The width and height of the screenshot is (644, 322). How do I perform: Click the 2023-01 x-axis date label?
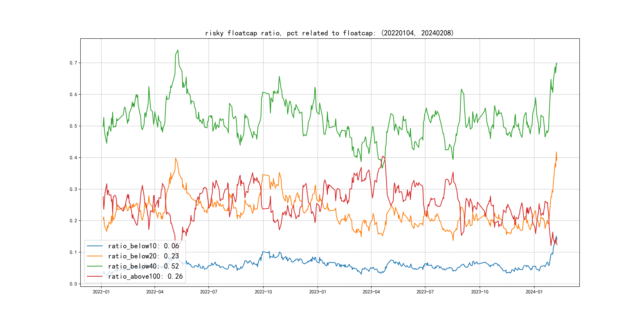tap(318, 292)
